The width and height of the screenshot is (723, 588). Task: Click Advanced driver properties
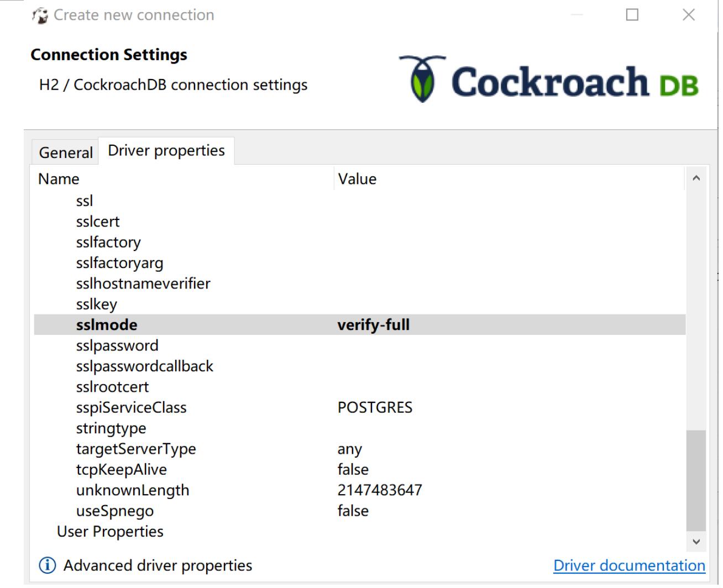[157, 565]
